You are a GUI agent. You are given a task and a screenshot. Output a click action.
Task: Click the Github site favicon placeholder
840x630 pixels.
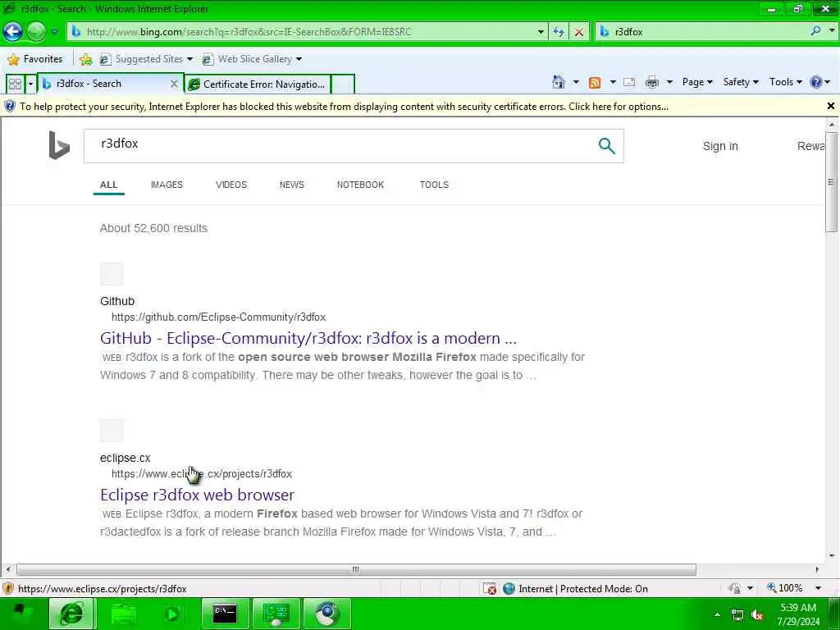[112, 274]
